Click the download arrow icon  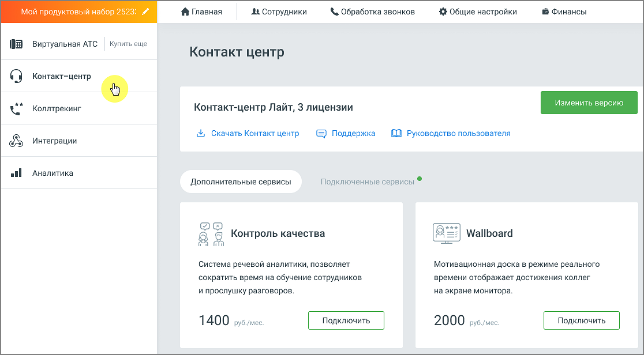(x=201, y=133)
